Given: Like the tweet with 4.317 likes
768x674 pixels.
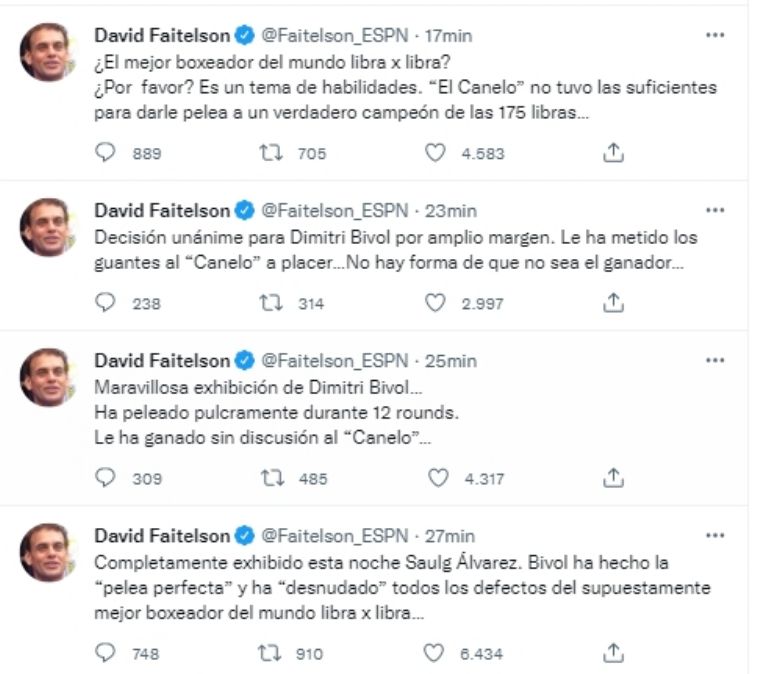Looking at the screenshot, I should pyautogui.click(x=437, y=478).
